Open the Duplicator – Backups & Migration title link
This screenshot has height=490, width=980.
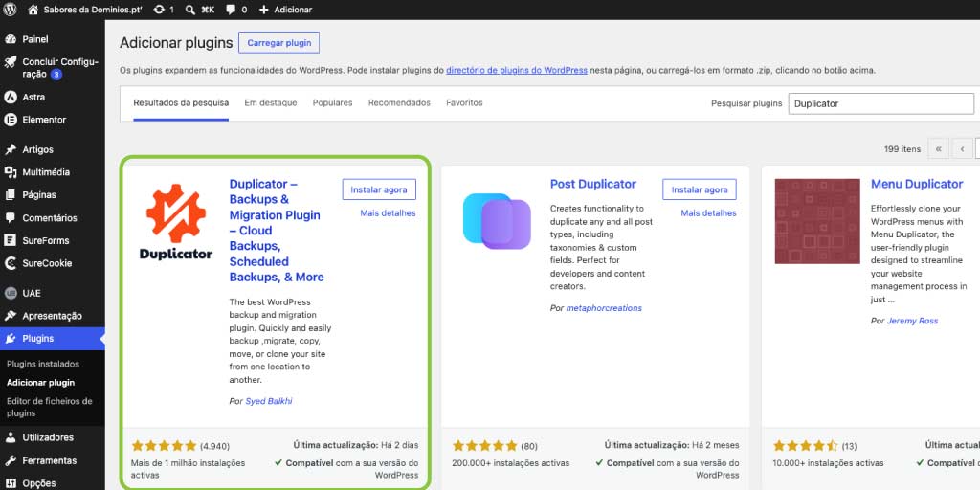point(277,231)
